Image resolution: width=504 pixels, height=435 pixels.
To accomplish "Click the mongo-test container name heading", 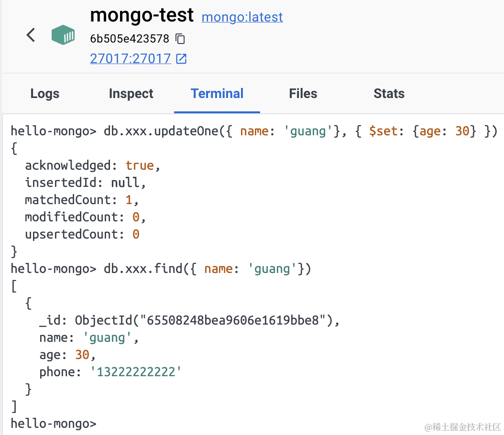I will (x=142, y=16).
